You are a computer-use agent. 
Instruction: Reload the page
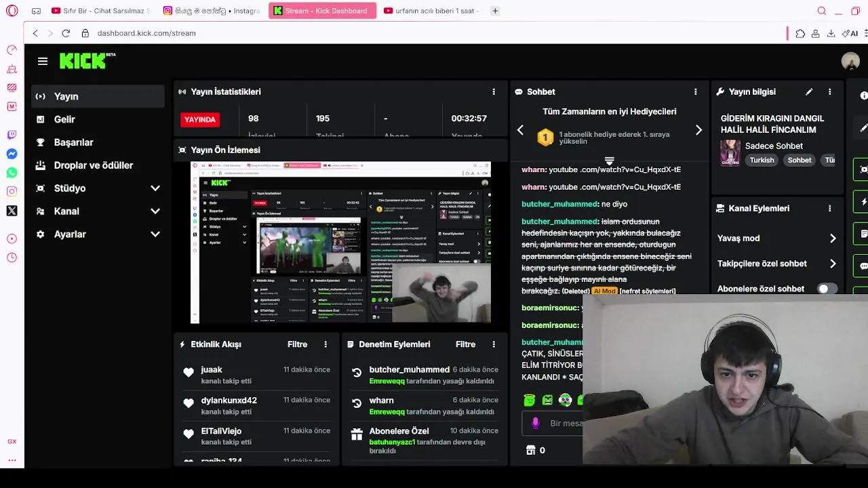(66, 33)
